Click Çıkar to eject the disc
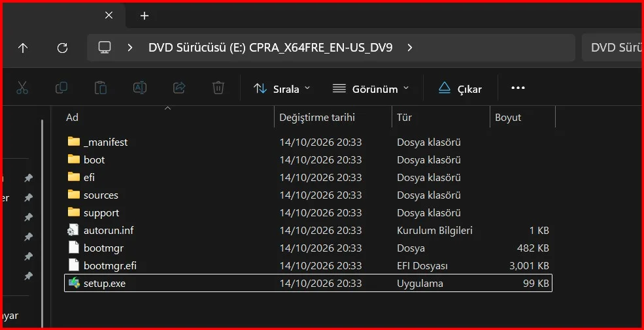The height and width of the screenshot is (330, 644). click(x=460, y=89)
